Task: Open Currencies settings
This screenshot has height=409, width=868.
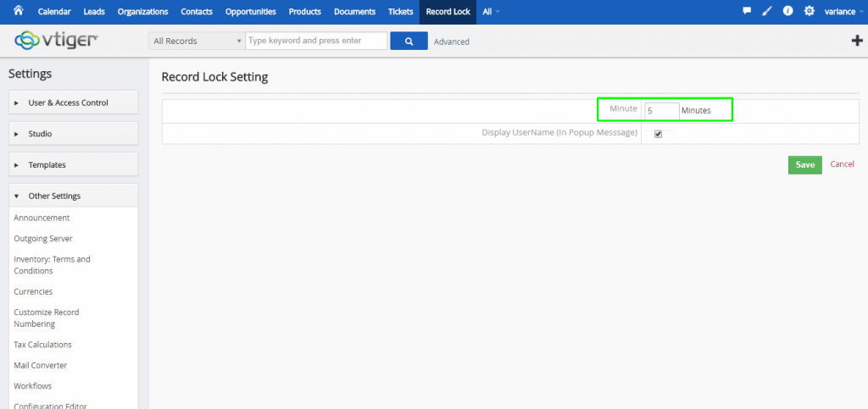Action: [x=33, y=291]
